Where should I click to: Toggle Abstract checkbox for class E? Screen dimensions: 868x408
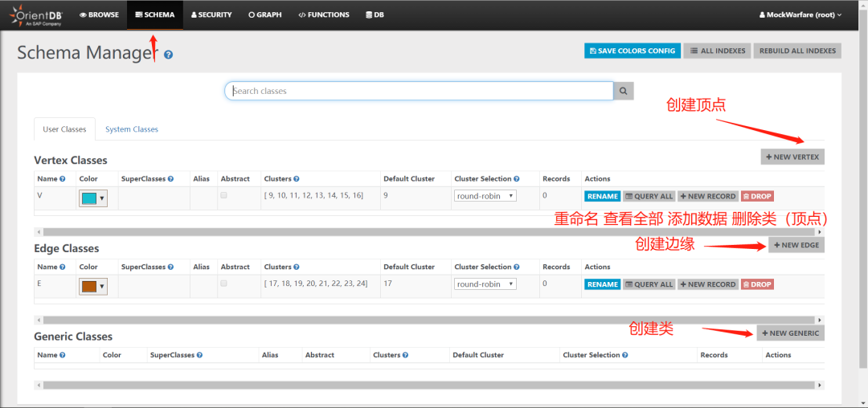[x=223, y=283]
